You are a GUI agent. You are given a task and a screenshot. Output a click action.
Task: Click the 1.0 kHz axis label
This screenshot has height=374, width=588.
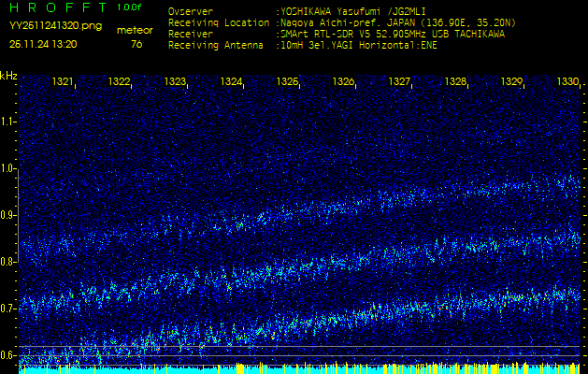click(7, 168)
